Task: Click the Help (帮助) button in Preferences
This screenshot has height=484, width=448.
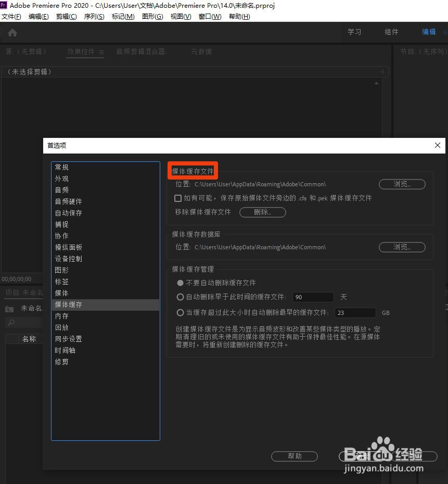Action: point(295,456)
